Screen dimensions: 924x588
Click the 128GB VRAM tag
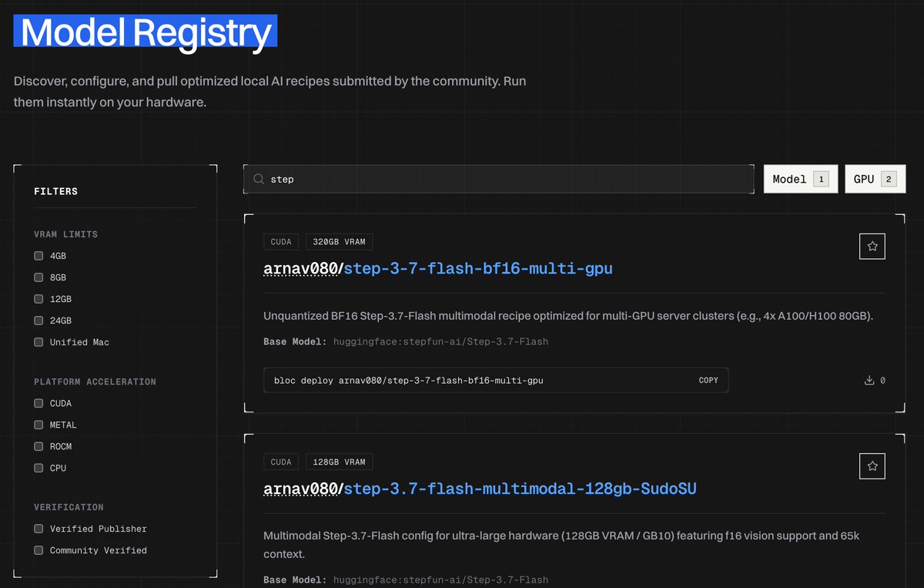pyautogui.click(x=339, y=462)
